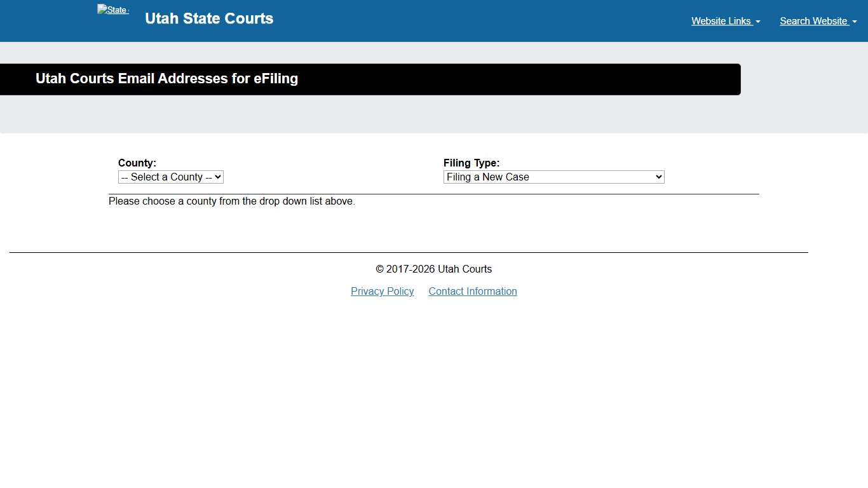868x488 pixels.
Task: Click the 'Please choose a county' instruction text
Action: coord(231,201)
